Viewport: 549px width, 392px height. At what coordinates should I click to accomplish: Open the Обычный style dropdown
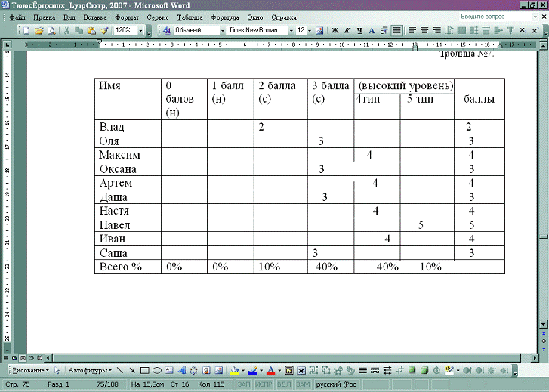[x=222, y=31]
